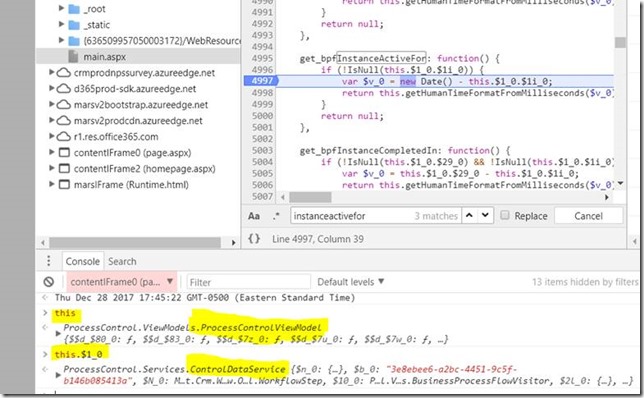Screen dimensions: 644x398
Task: Cancel the source search
Action: pos(588,216)
